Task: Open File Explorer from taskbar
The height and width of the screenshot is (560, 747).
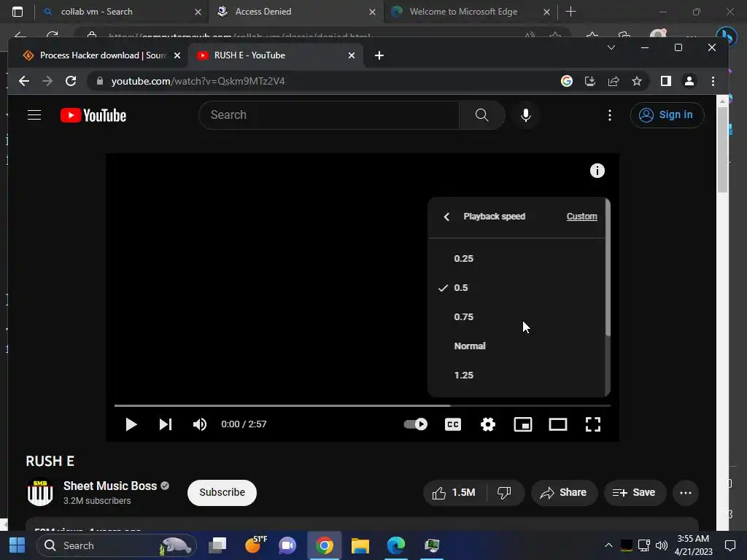Action: point(360,545)
